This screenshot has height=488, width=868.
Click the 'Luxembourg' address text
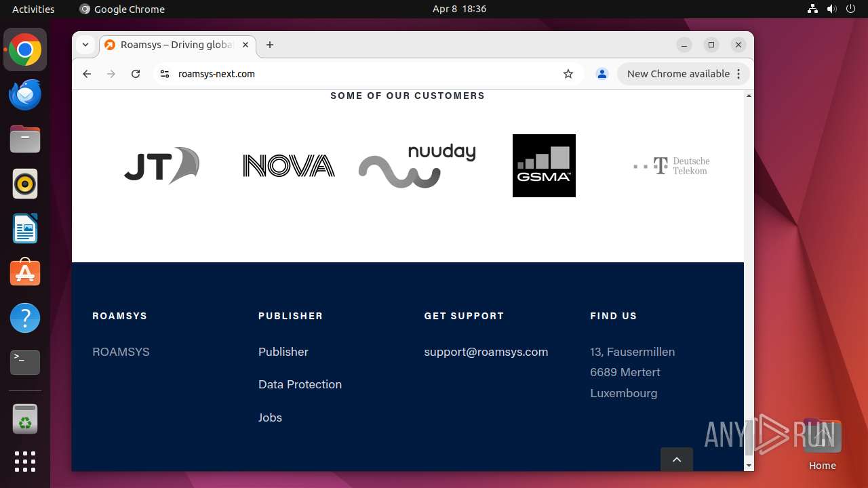pyautogui.click(x=624, y=393)
